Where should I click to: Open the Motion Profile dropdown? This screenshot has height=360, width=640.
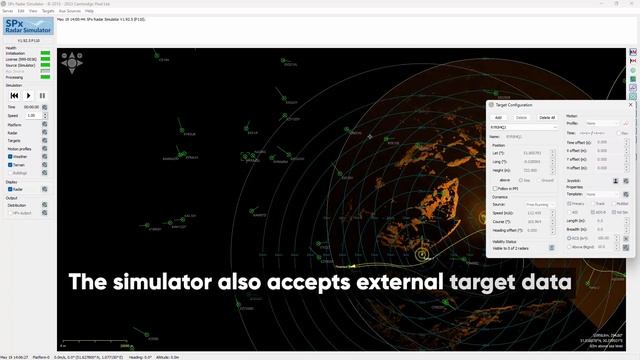(602, 123)
